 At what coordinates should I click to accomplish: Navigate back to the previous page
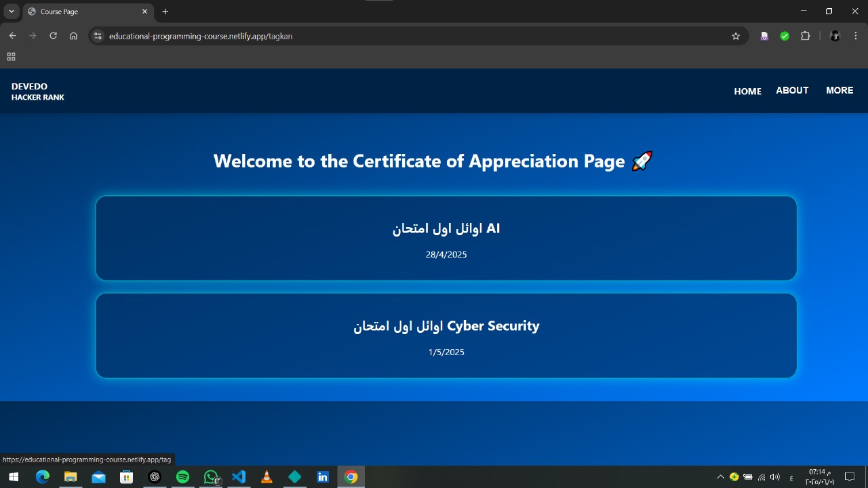[12, 36]
